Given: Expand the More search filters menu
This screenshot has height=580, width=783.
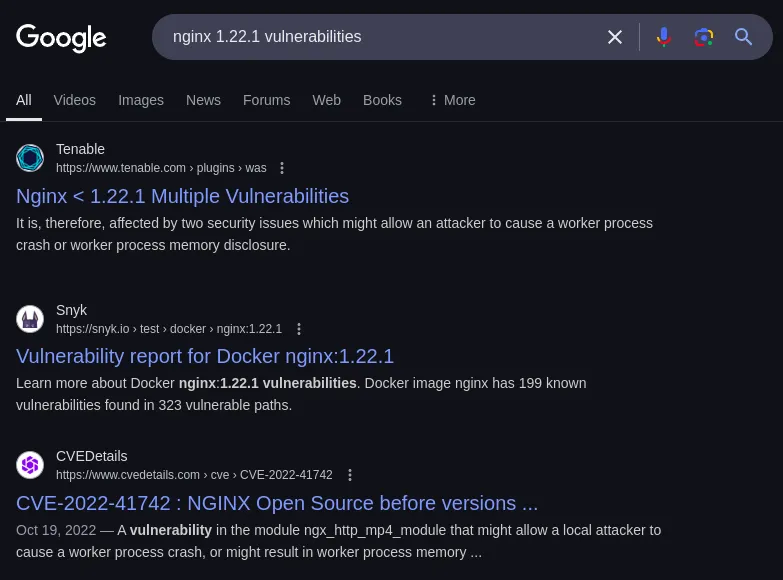Looking at the screenshot, I should 453,100.
